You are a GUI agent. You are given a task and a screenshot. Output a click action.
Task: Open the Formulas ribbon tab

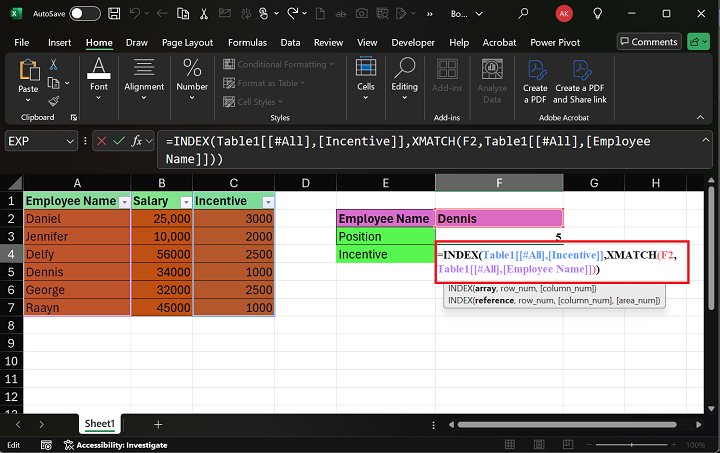tap(247, 43)
